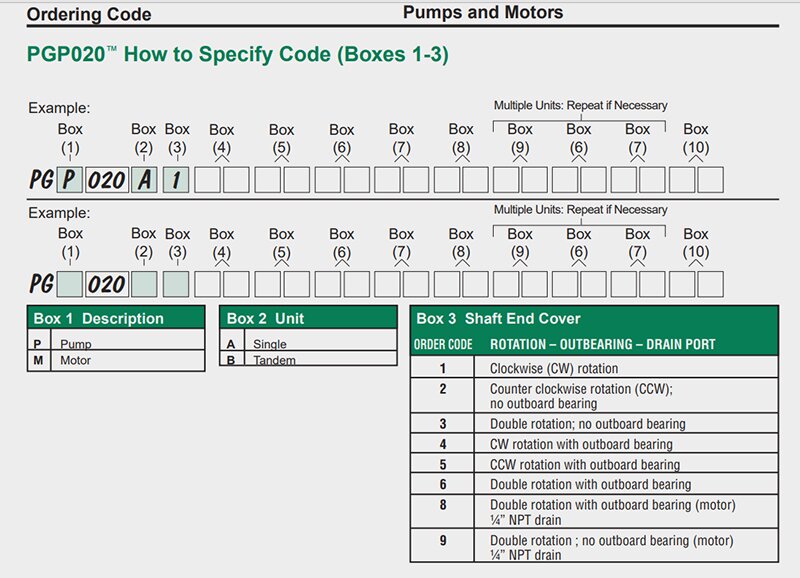
Task: Click the 'Box (1)' label in first example
Action: [x=70, y=138]
